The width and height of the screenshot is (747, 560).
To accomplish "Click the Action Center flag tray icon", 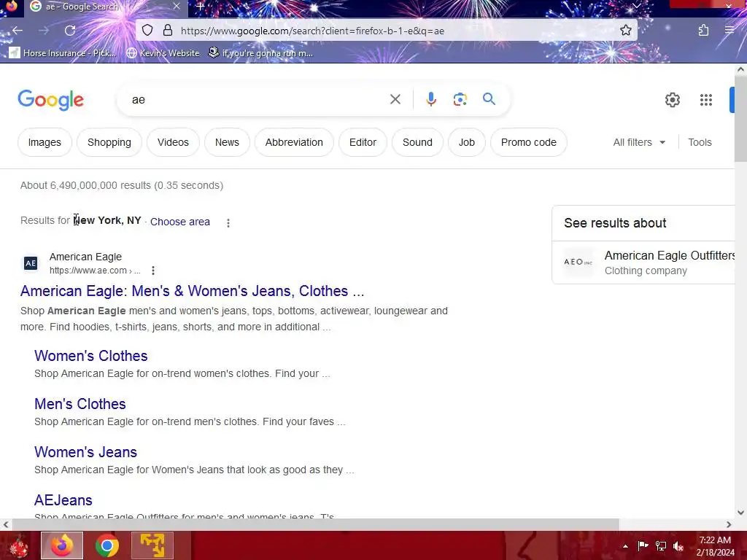I will 643,545.
